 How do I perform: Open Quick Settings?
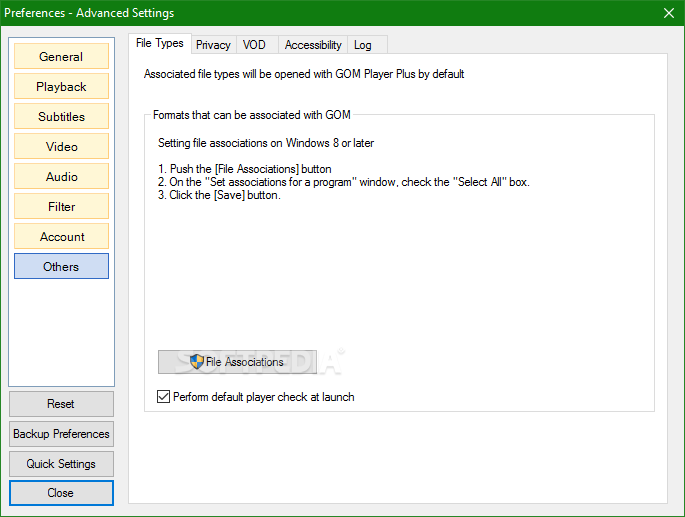(61, 464)
